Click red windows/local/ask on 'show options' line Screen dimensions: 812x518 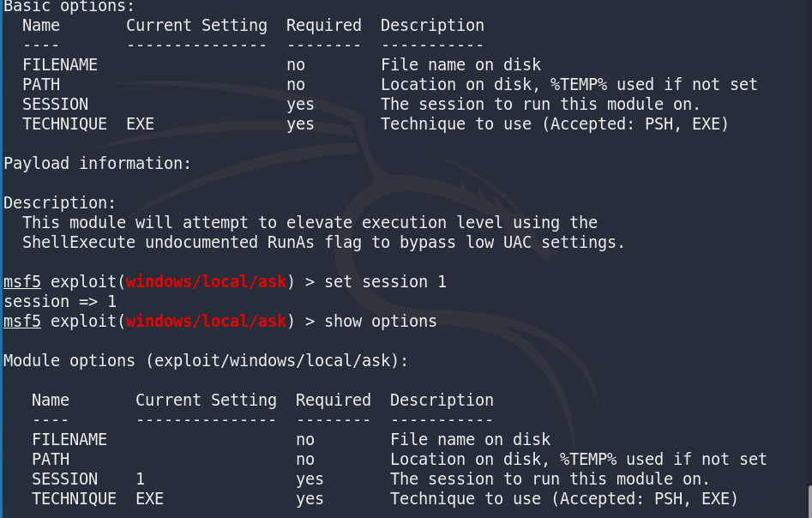[x=206, y=321]
